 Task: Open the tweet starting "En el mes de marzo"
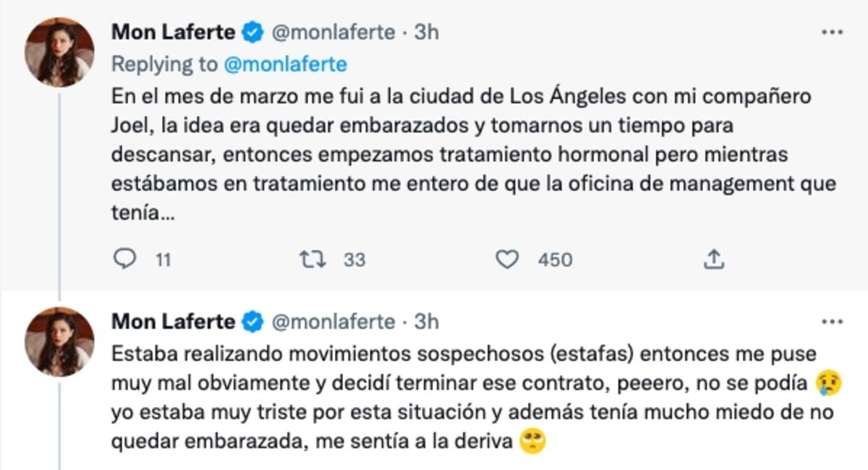click(x=463, y=155)
